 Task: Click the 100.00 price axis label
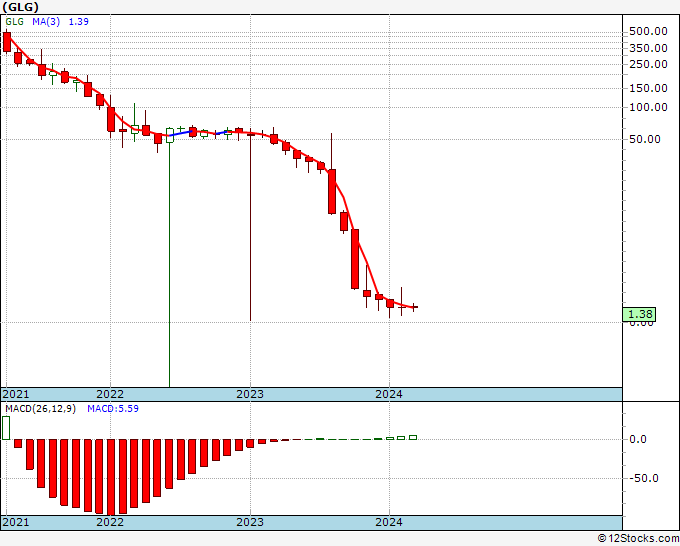pyautogui.click(x=648, y=107)
